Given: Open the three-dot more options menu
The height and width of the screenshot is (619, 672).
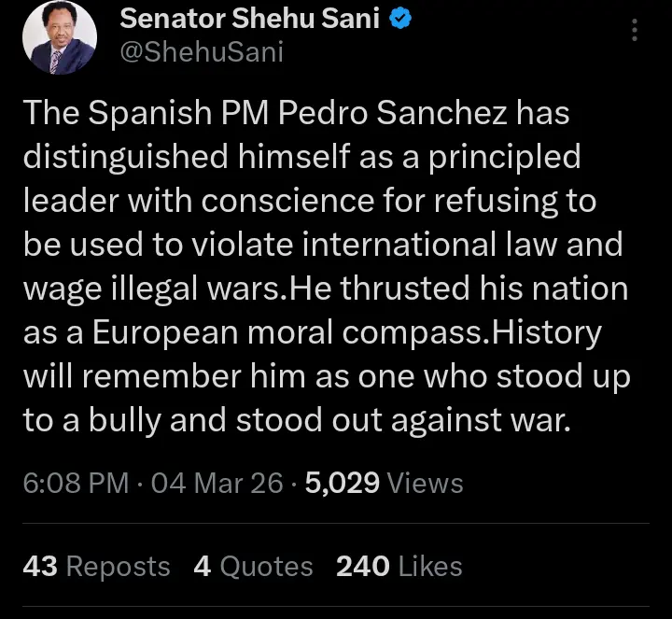Looking at the screenshot, I should click(x=636, y=31).
